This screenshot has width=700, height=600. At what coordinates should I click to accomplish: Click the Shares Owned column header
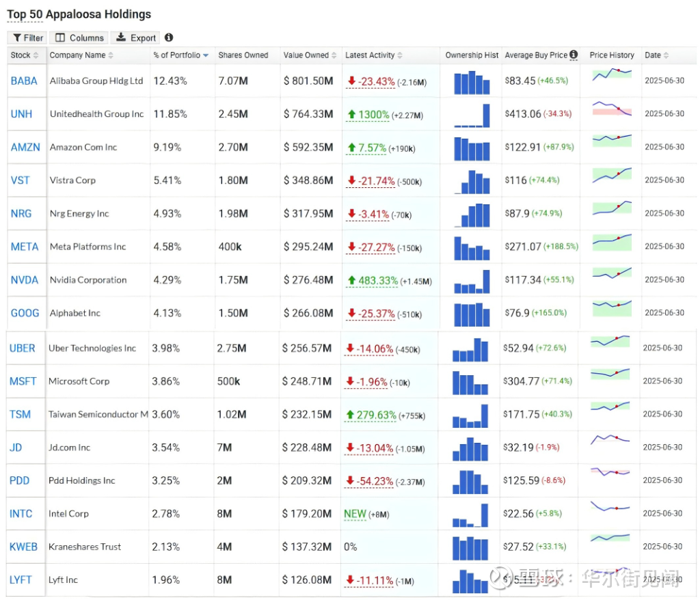click(243, 55)
